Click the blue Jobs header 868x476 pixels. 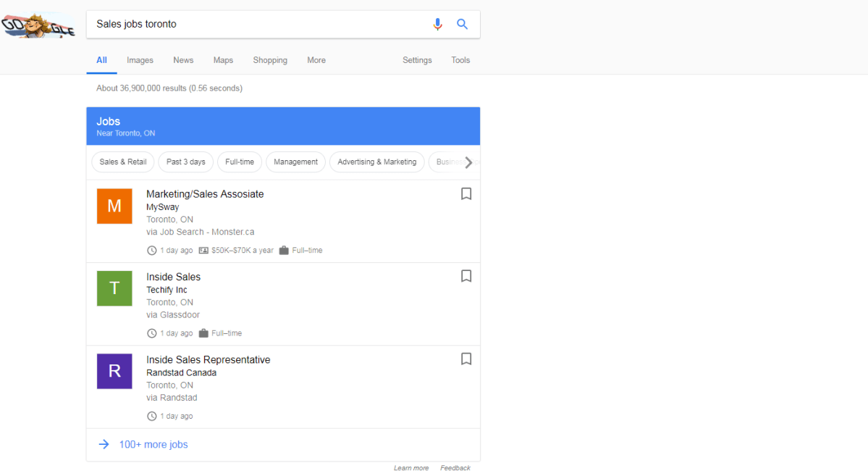pyautogui.click(x=284, y=126)
